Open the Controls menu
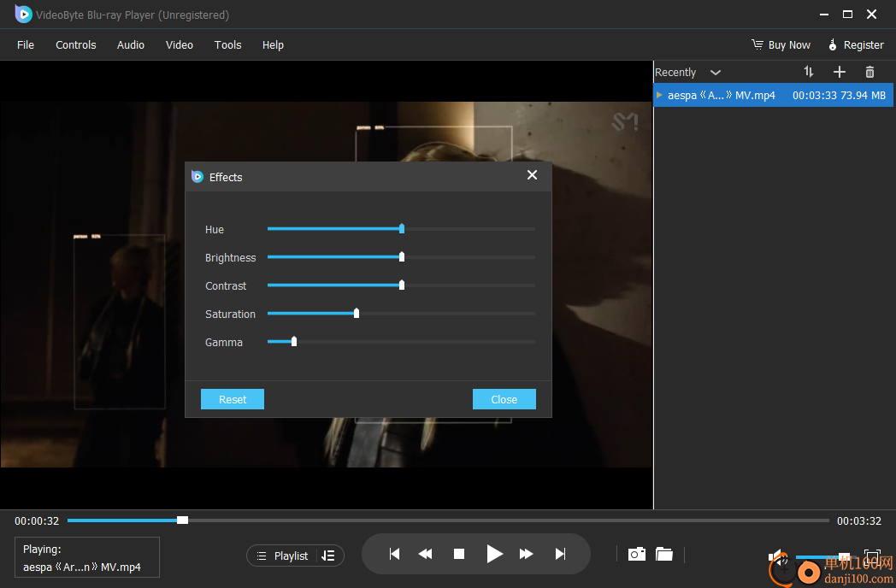This screenshot has height=588, width=896. [75, 44]
